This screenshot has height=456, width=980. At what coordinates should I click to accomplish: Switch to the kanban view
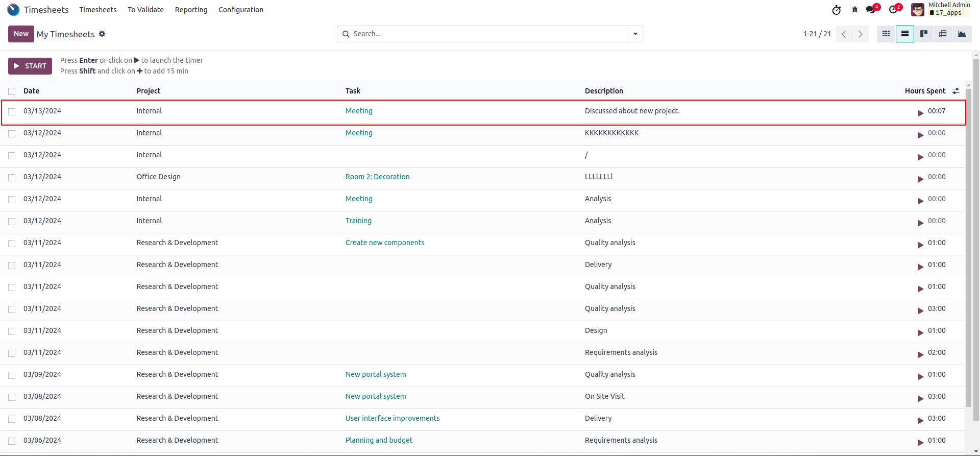924,34
